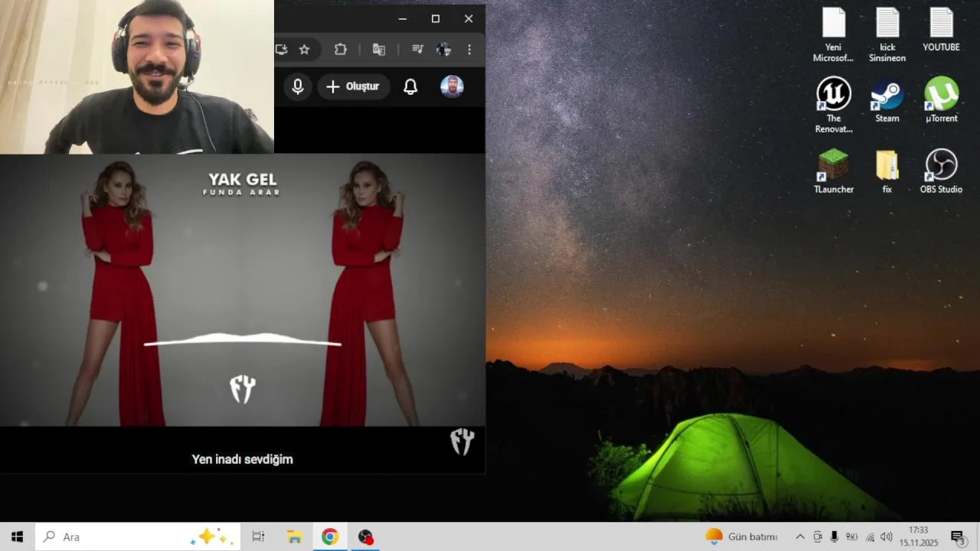Click the Oluştur create button

pyautogui.click(x=353, y=86)
